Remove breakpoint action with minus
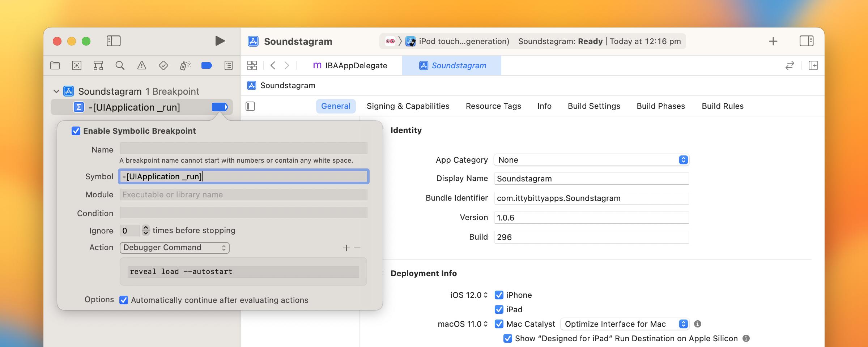 tap(357, 248)
